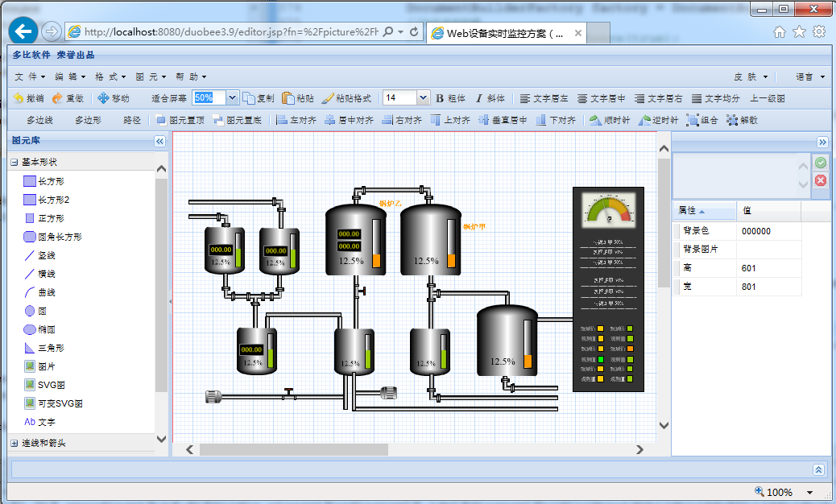The width and height of the screenshot is (836, 504).
Task: Open the font size 14 dropdown
Action: pyautogui.click(x=423, y=97)
